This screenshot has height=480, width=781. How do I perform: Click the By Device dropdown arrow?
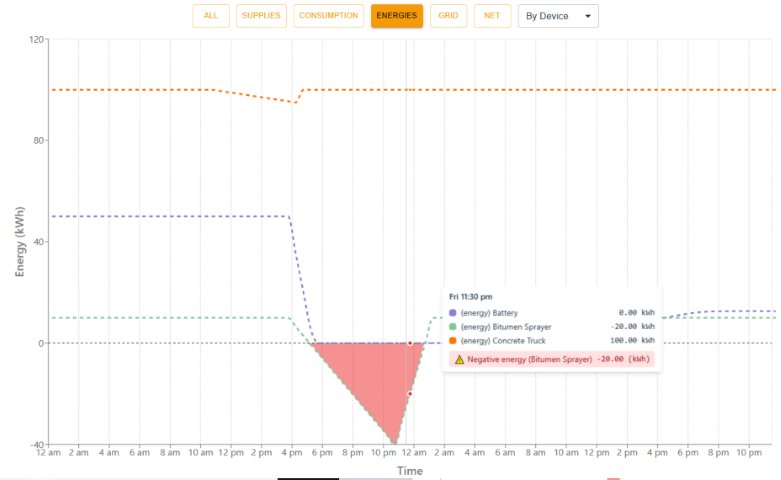click(x=588, y=16)
